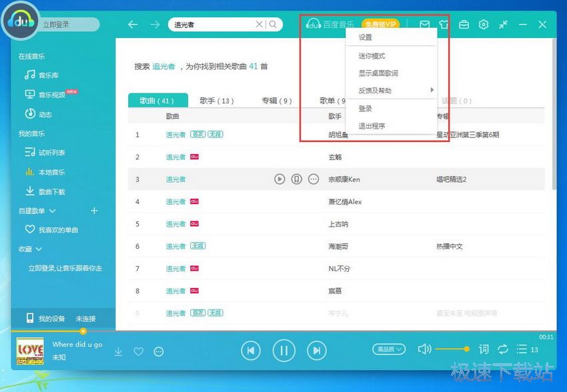This screenshot has width=567, height=392.
Task: Expand 反馈及帮助 submenu
Action: 392,90
